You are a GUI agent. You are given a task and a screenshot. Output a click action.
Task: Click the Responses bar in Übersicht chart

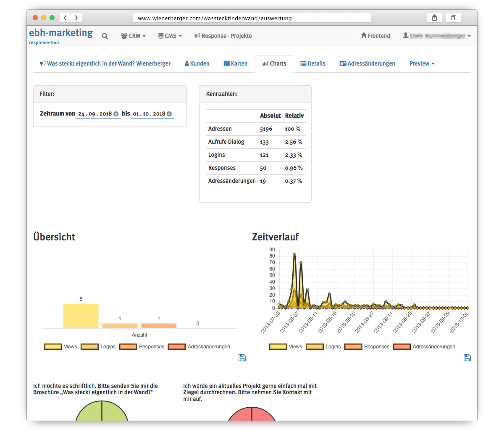(159, 326)
